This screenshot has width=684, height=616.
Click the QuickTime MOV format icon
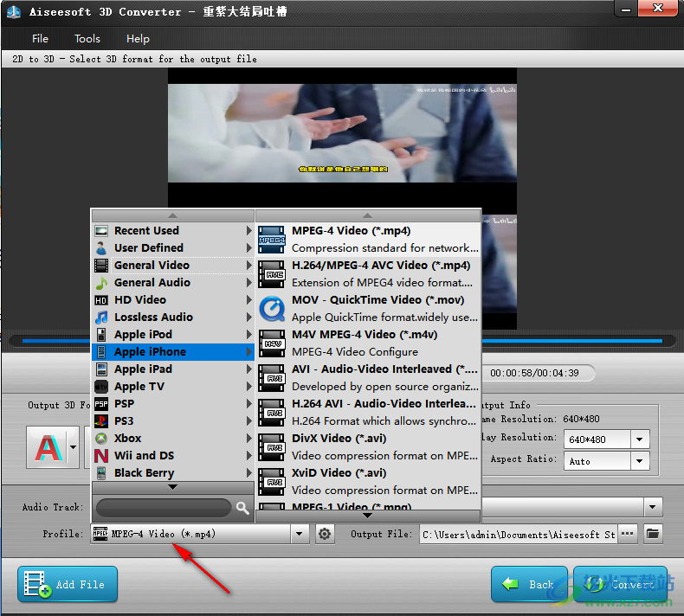pyautogui.click(x=271, y=309)
